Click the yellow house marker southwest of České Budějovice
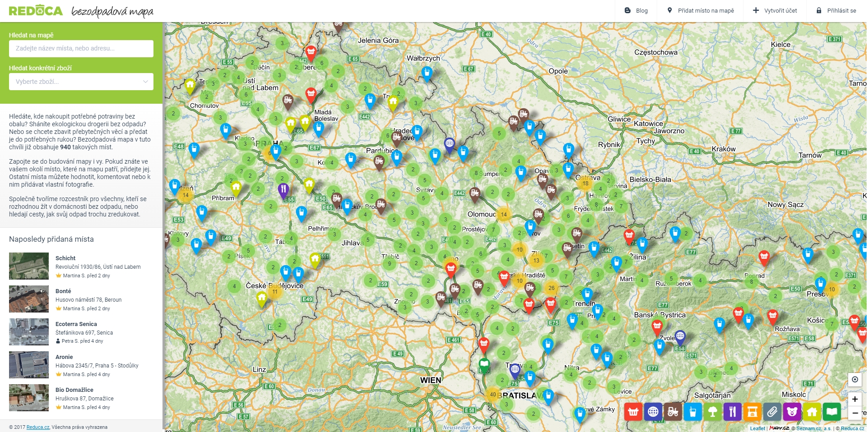868x432 pixels. click(x=261, y=299)
